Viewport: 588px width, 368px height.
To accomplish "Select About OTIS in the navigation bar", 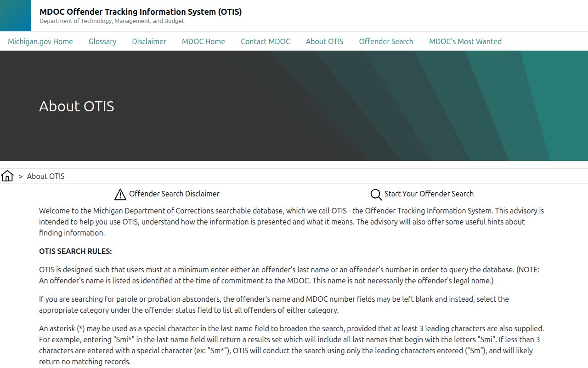I will point(325,41).
